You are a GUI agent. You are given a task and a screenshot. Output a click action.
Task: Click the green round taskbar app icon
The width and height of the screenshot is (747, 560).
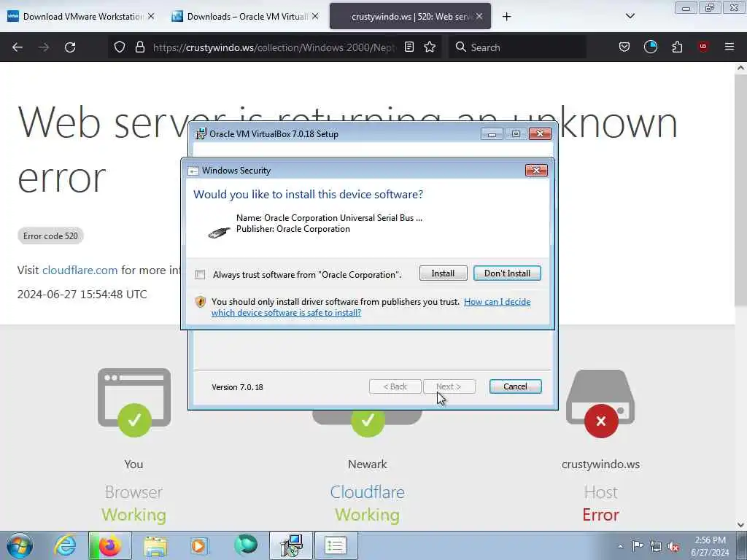tap(246, 545)
